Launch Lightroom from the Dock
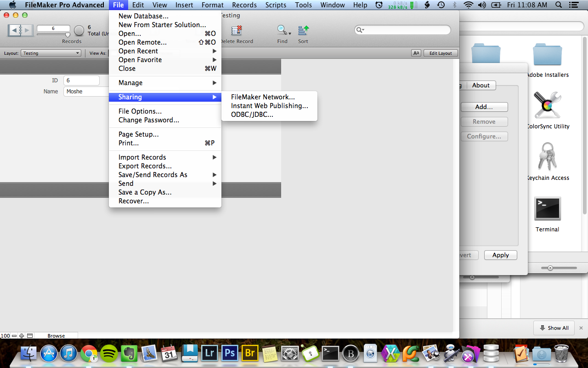 pos(209,353)
